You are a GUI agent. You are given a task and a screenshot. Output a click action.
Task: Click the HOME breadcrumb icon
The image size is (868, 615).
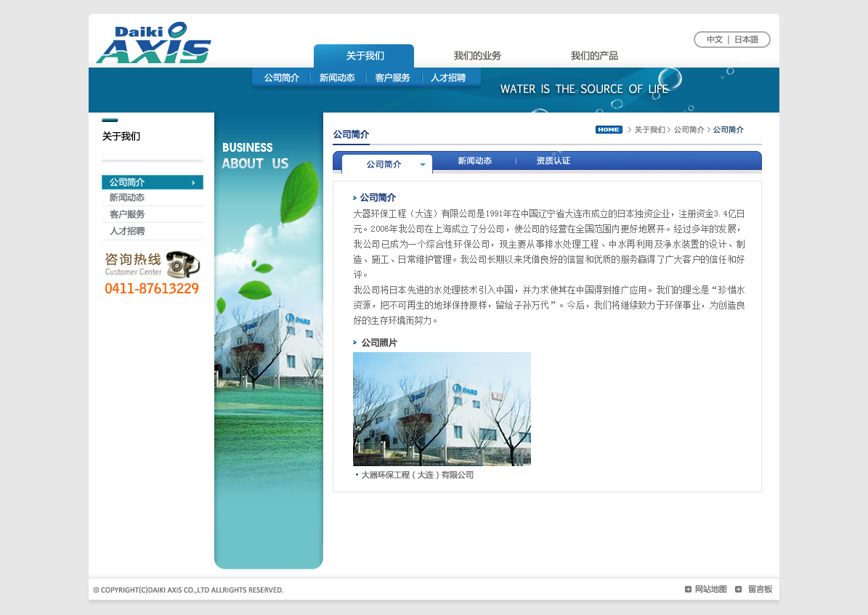[x=609, y=130]
